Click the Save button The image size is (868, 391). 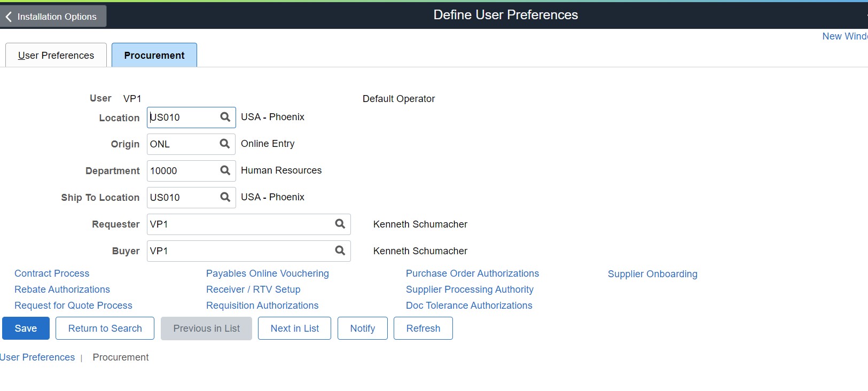(x=26, y=329)
